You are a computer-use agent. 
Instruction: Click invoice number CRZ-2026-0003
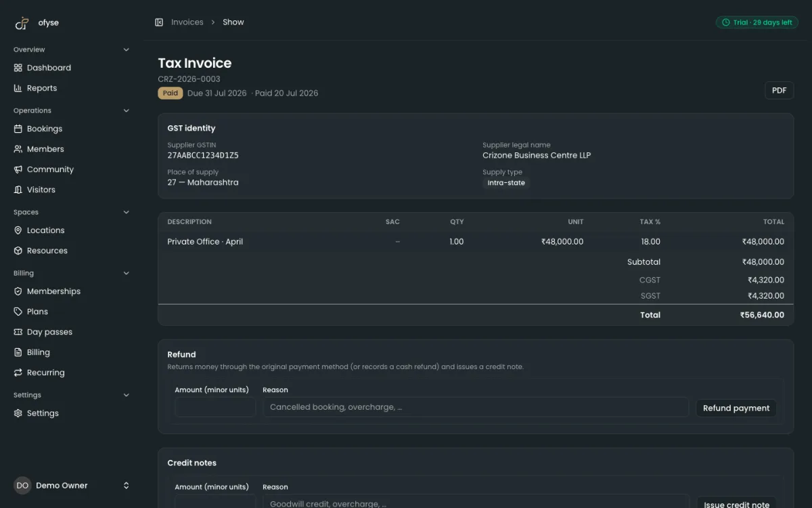189,79
